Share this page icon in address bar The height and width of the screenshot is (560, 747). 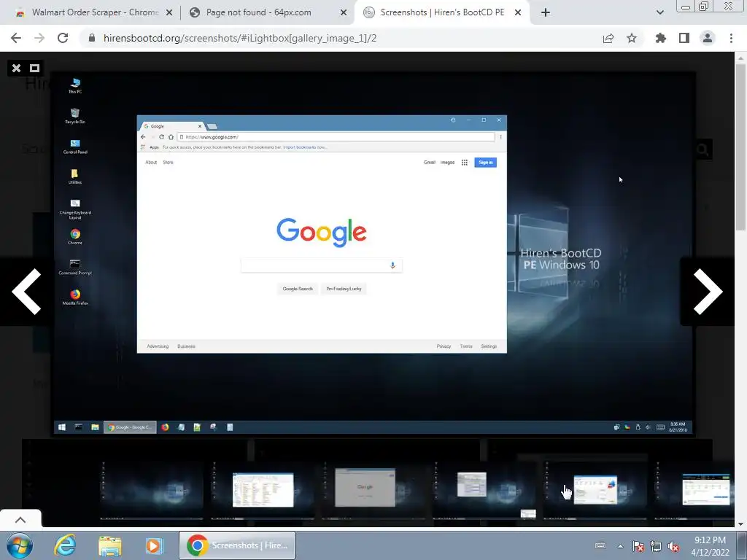point(608,38)
